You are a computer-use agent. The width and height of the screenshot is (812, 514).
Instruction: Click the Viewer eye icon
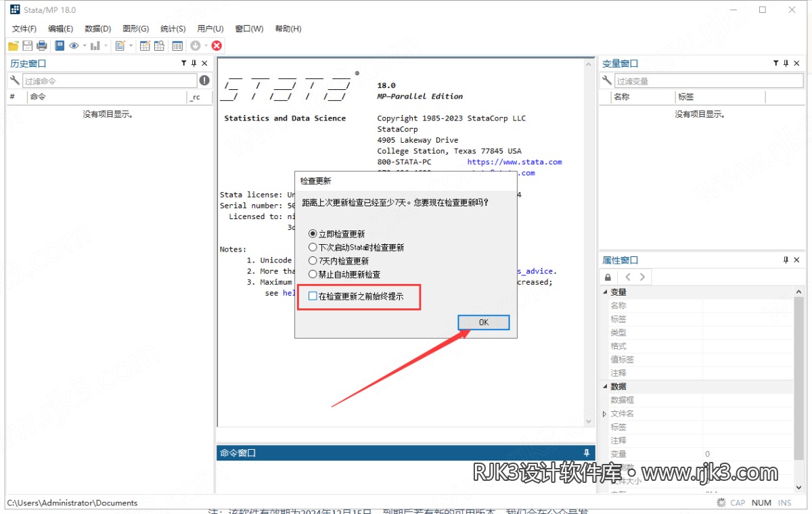(x=74, y=46)
